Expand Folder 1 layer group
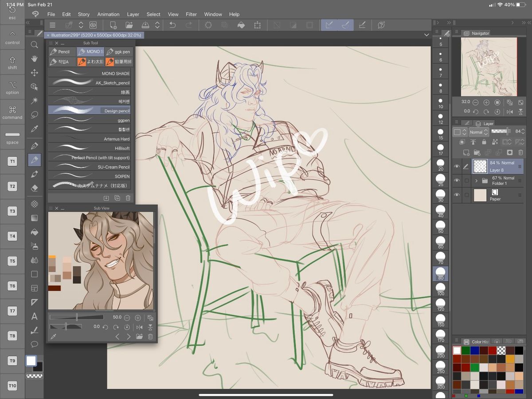 point(476,181)
